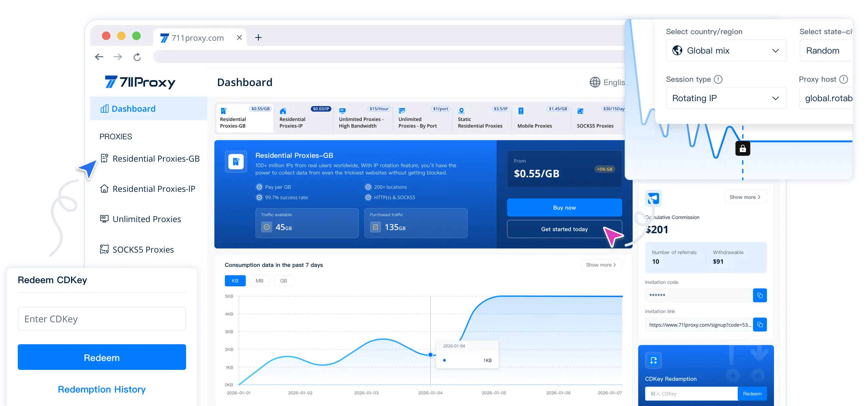
Task: Click the globe language icon
Action: click(x=595, y=82)
